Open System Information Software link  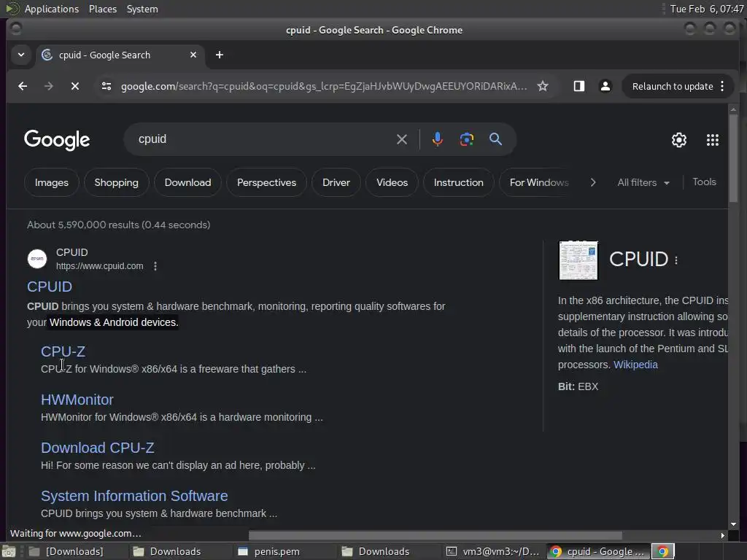[x=134, y=496]
